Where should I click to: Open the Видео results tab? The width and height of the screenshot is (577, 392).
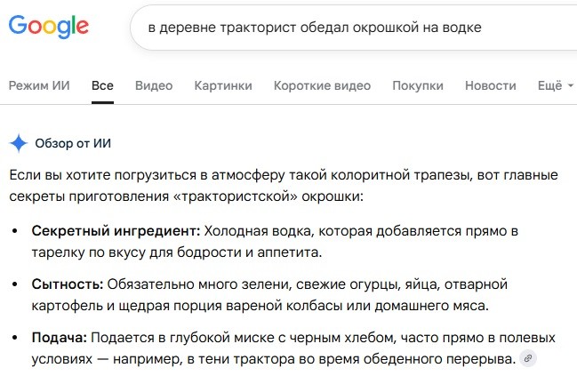pos(154,85)
